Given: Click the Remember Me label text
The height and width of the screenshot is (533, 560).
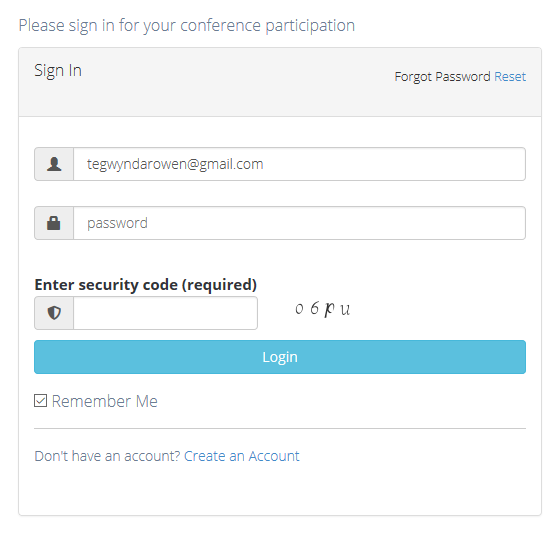Looking at the screenshot, I should 105,401.
